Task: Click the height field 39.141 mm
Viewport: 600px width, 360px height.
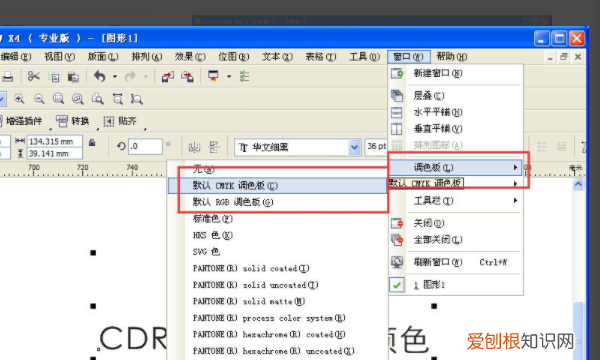Action: tap(54, 153)
